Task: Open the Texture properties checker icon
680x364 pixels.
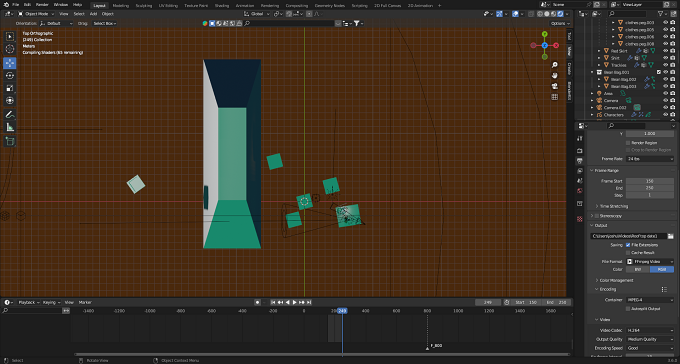Action: pos(580,219)
